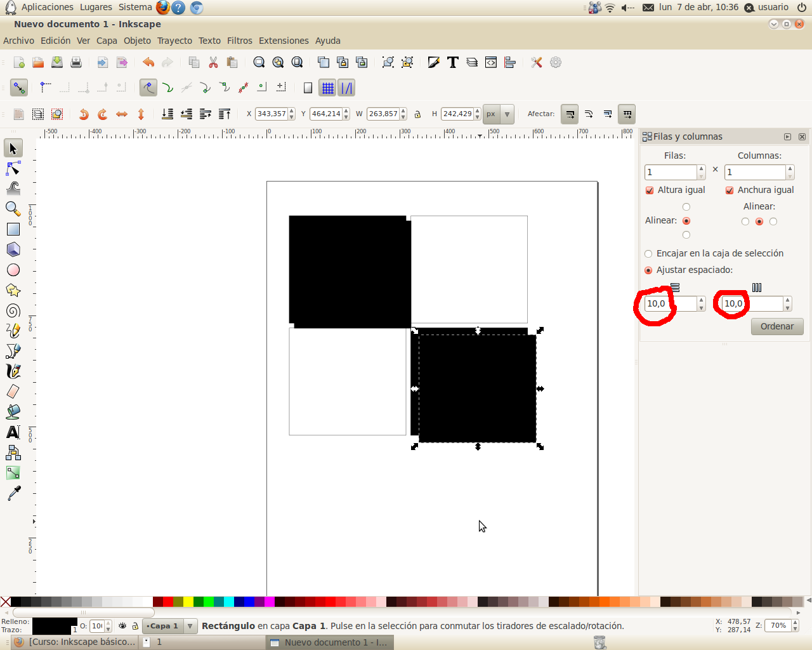
Task: Click the W width input field
Action: tap(384, 114)
